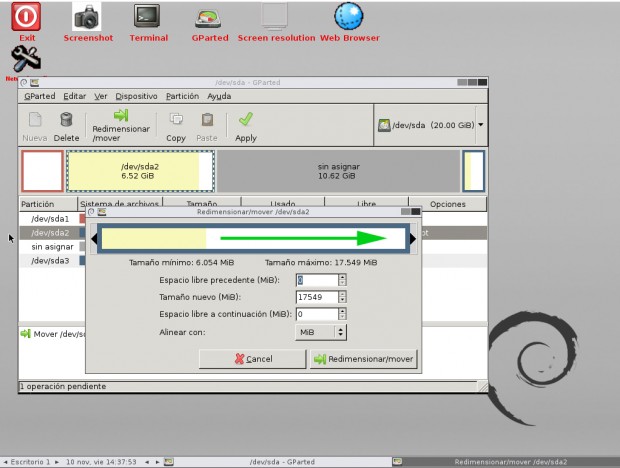Click the right resize handle arrow in dialog
Screen dimensions: 620x468
(x=413, y=238)
